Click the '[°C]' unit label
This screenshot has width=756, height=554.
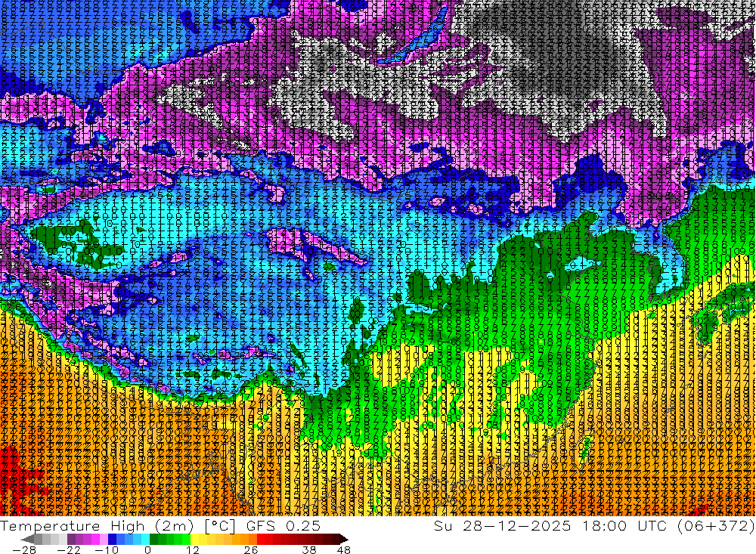[220, 527]
